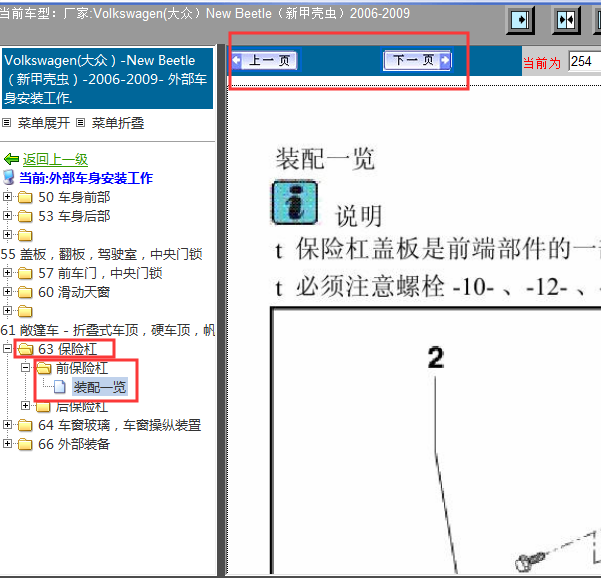Click the green back arrow icon
This screenshot has width=601, height=578.
(x=11, y=159)
